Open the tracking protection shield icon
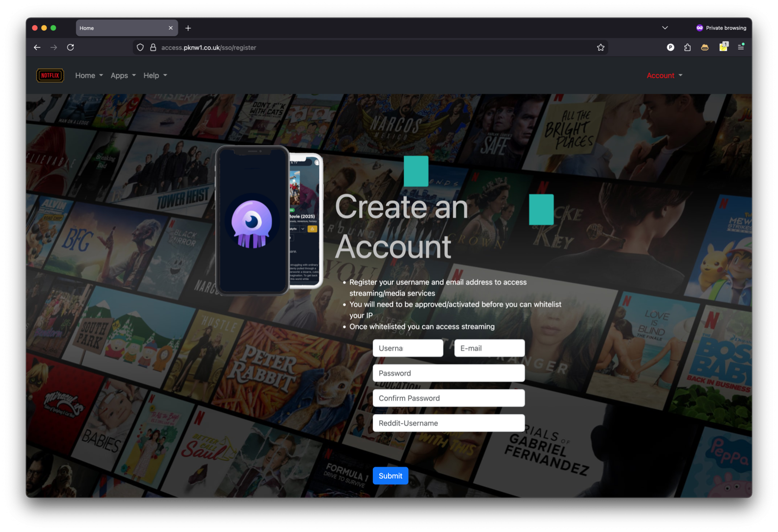The width and height of the screenshot is (778, 532). coord(140,47)
